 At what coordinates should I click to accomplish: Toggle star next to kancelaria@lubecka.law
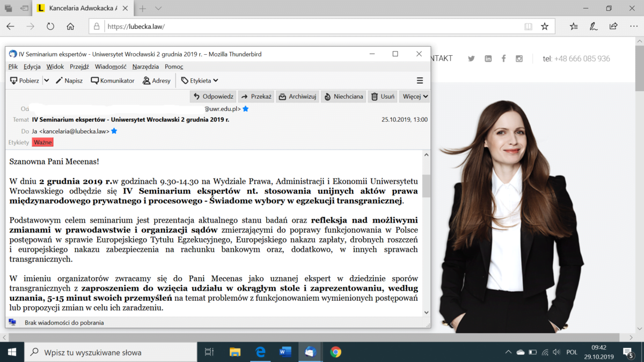114,131
